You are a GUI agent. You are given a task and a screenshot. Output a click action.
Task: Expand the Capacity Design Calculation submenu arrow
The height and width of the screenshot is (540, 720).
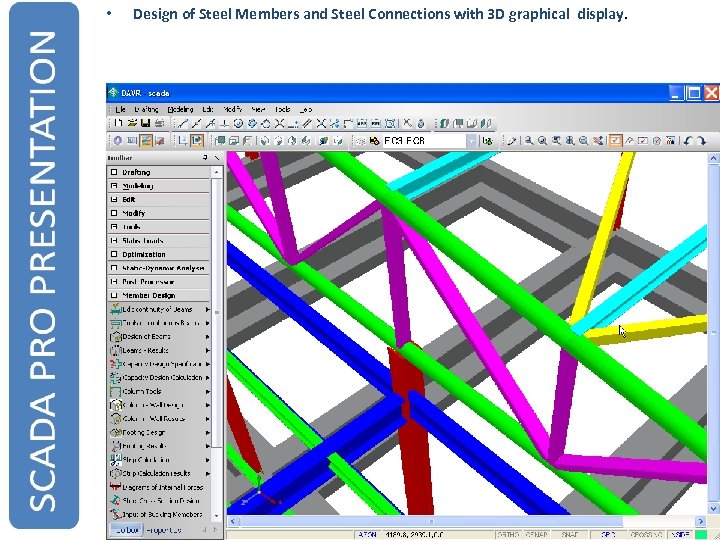[x=208, y=378]
